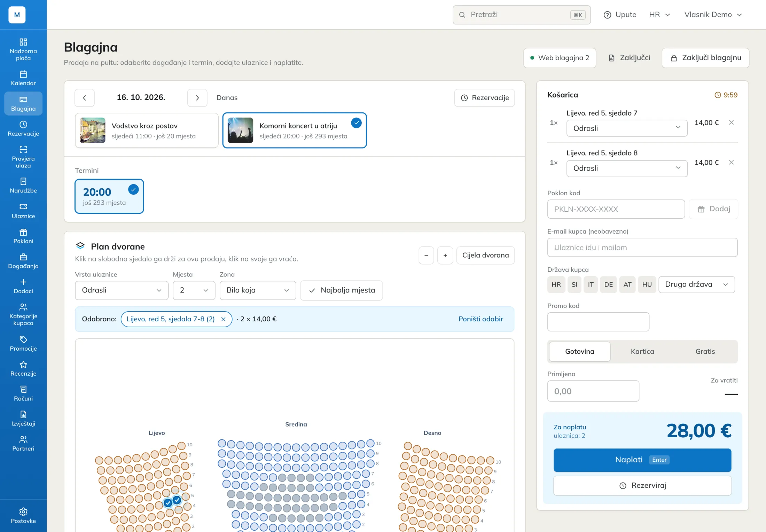Open the HR language menu

click(x=659, y=15)
